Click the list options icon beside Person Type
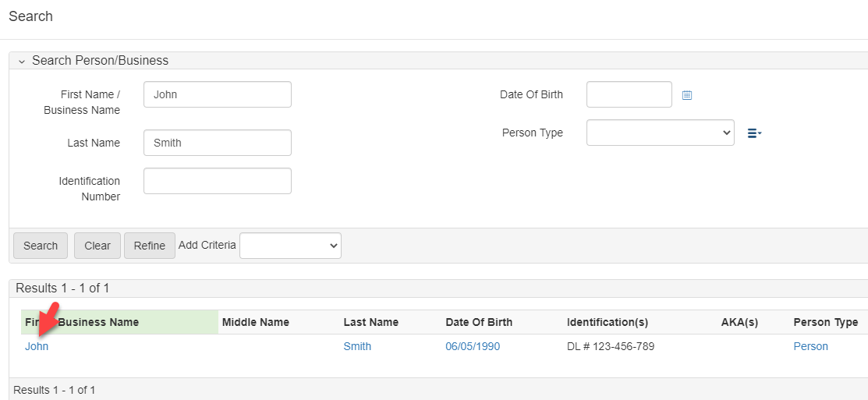 [753, 133]
